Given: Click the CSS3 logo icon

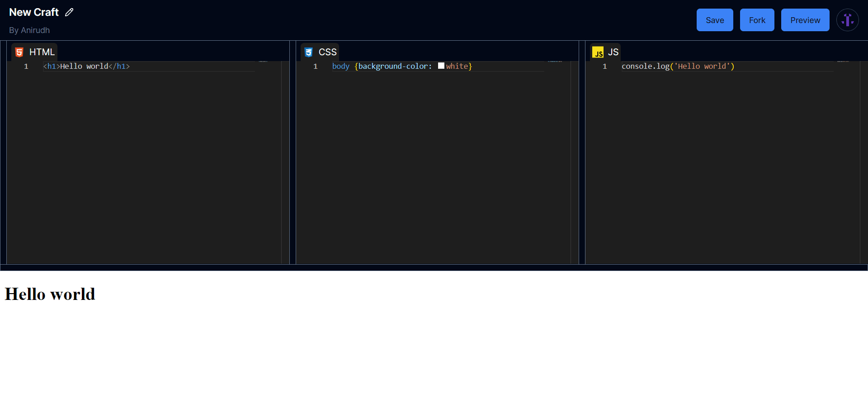Looking at the screenshot, I should [x=308, y=52].
